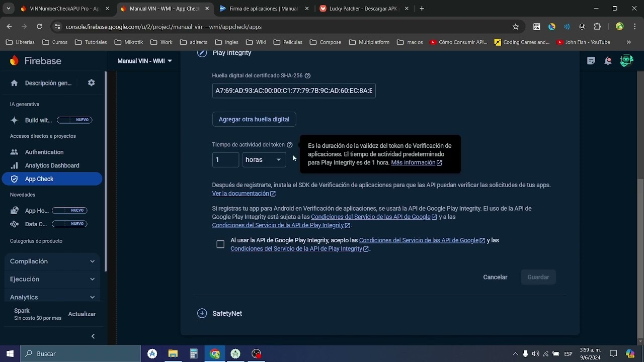Open browser extensions puzzle icon
Image resolution: width=644 pixels, height=362 pixels.
(597, 27)
